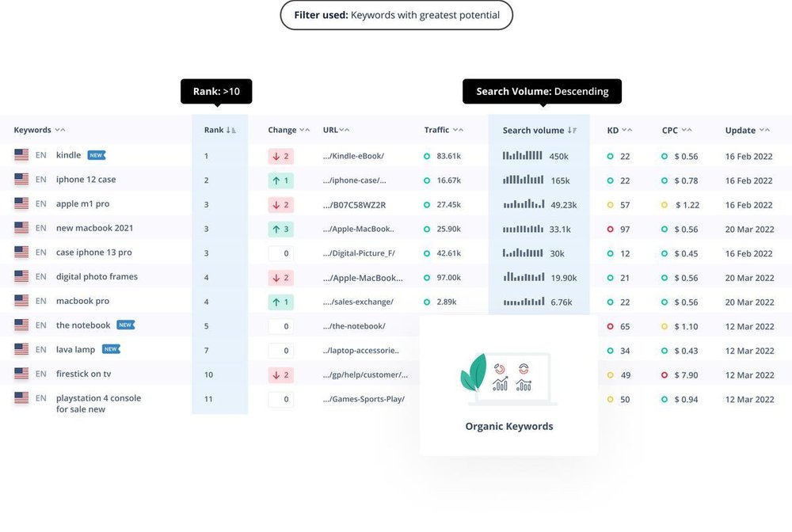Sort by the KD column chevrons
Screen dimensions: 792x532
[x=626, y=130]
